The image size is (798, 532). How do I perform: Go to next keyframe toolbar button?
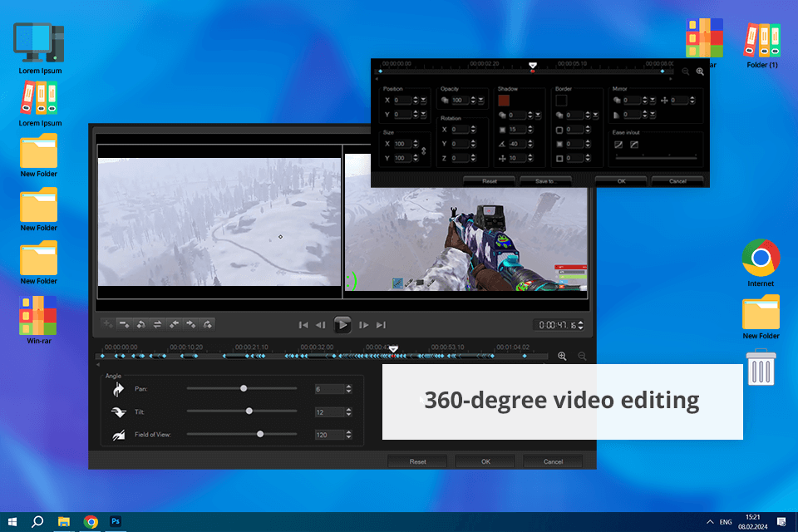tap(190, 324)
